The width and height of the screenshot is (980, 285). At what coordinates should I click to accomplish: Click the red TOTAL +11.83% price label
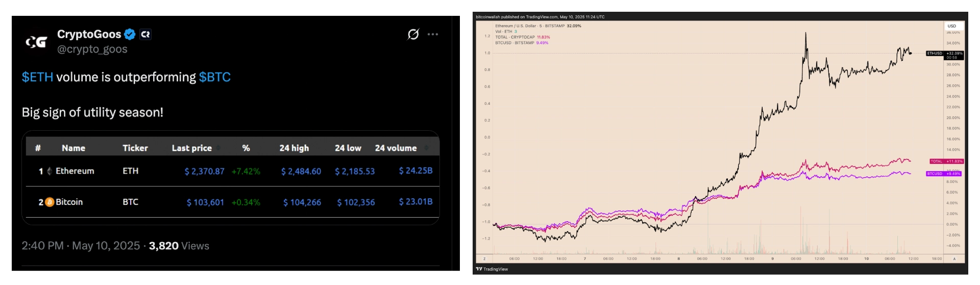point(947,161)
